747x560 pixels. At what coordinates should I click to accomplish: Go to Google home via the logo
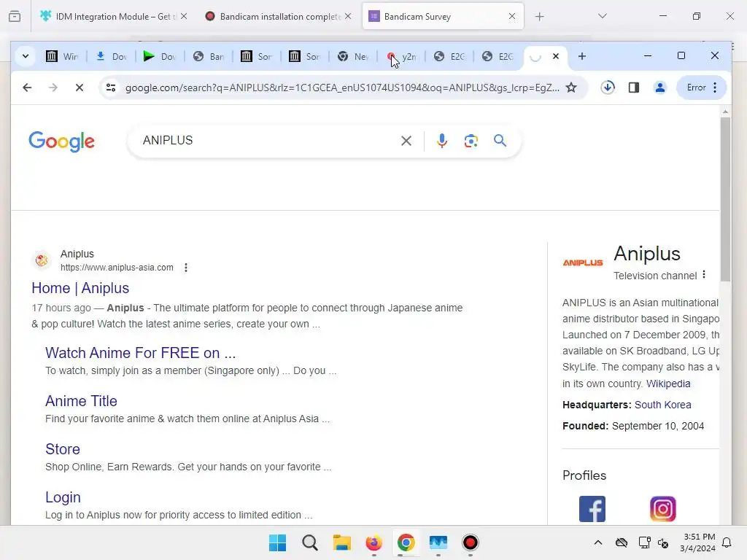tap(61, 141)
